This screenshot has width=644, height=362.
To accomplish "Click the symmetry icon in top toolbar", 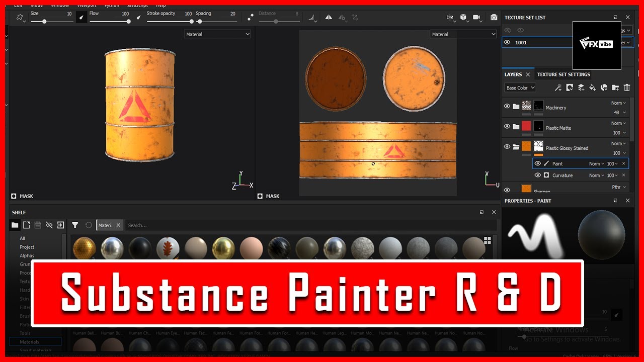I will [329, 17].
